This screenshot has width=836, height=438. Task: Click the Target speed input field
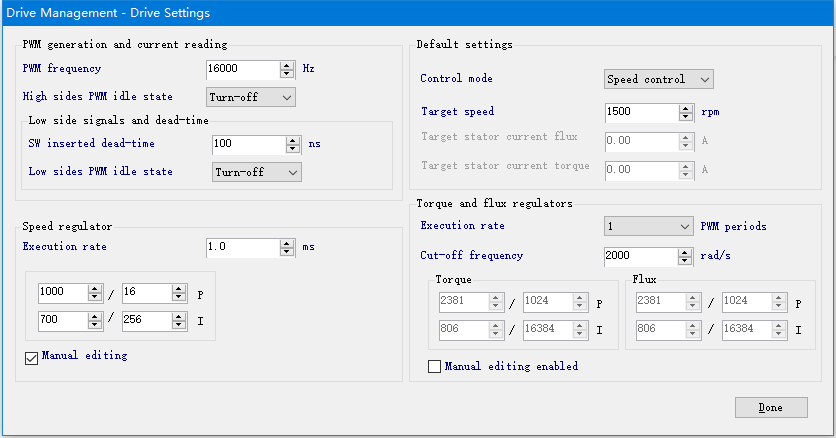click(x=642, y=112)
